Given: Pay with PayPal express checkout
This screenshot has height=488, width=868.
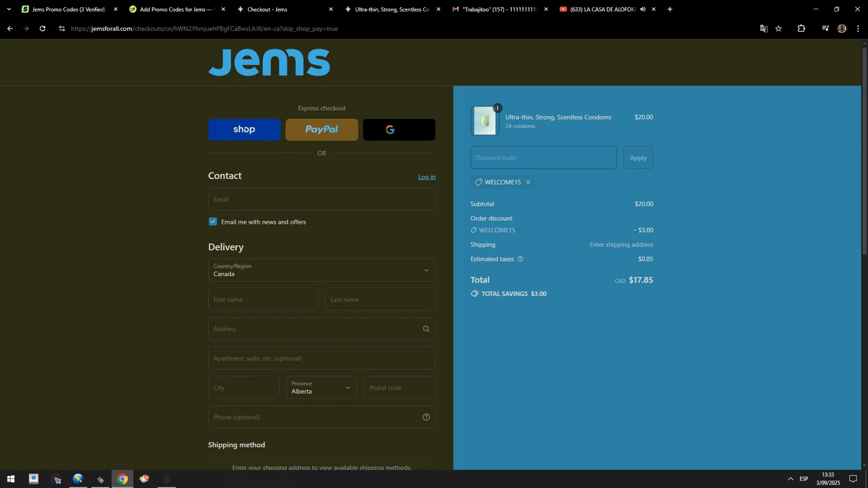Looking at the screenshot, I should pos(322,130).
